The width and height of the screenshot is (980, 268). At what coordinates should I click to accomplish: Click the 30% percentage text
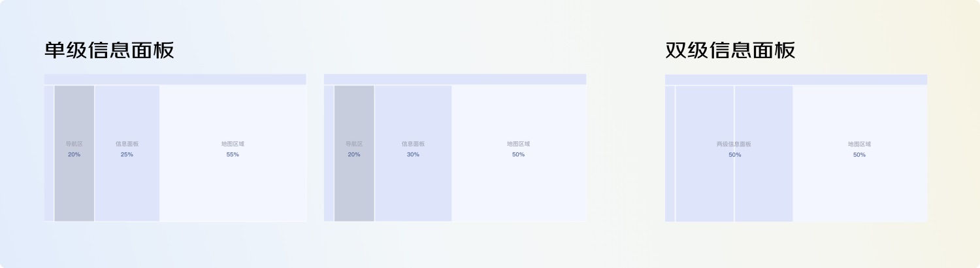[413, 155]
